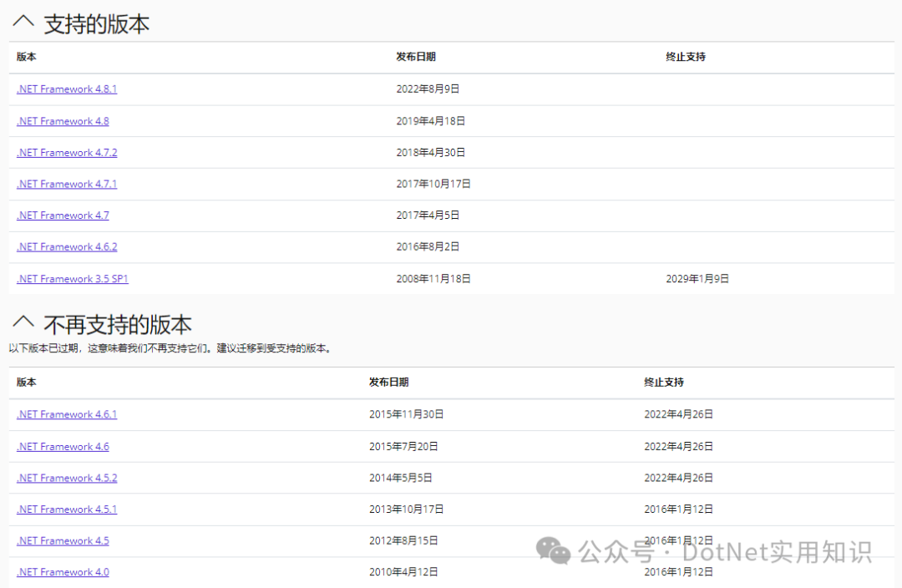Screen dimensions: 902x588
Task: Click the 2014年5月5日 release date
Action: [x=400, y=478]
